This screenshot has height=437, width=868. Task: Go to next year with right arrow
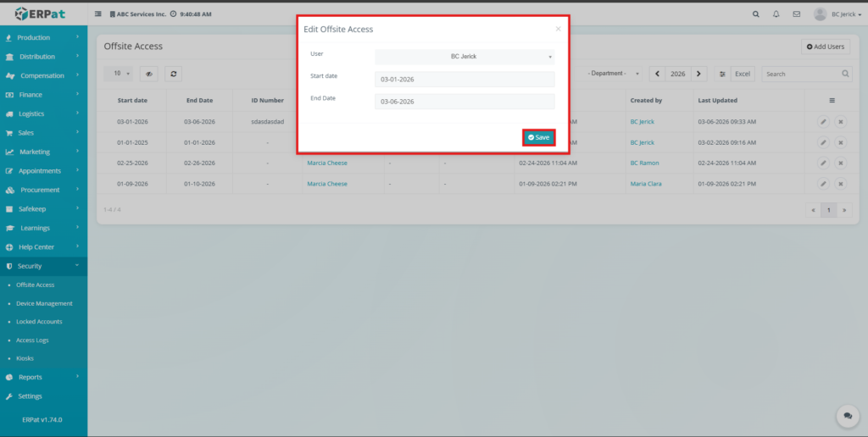[698, 74]
